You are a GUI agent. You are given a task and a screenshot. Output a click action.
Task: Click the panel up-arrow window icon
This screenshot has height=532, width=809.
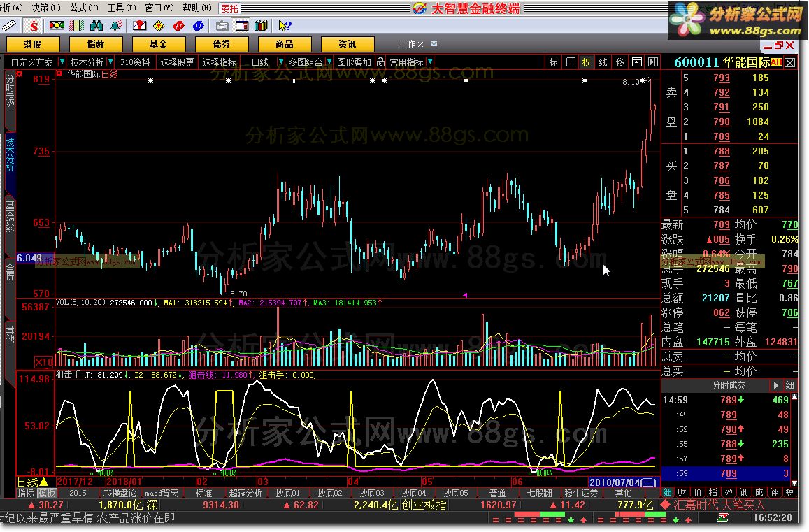[637, 62]
